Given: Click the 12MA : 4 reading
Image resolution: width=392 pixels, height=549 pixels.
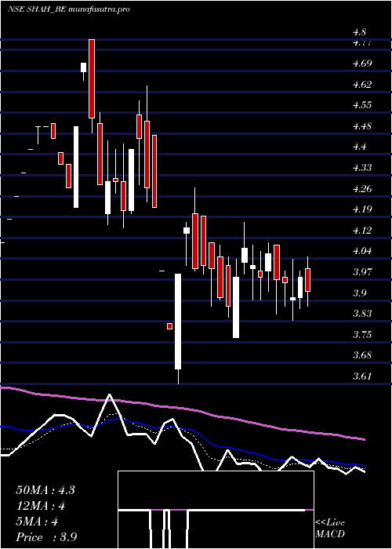Looking at the screenshot, I should tap(41, 506).
